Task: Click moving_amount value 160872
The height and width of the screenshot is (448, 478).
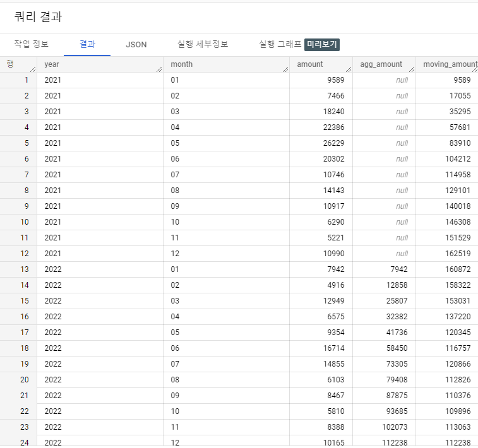Action: 458,269
